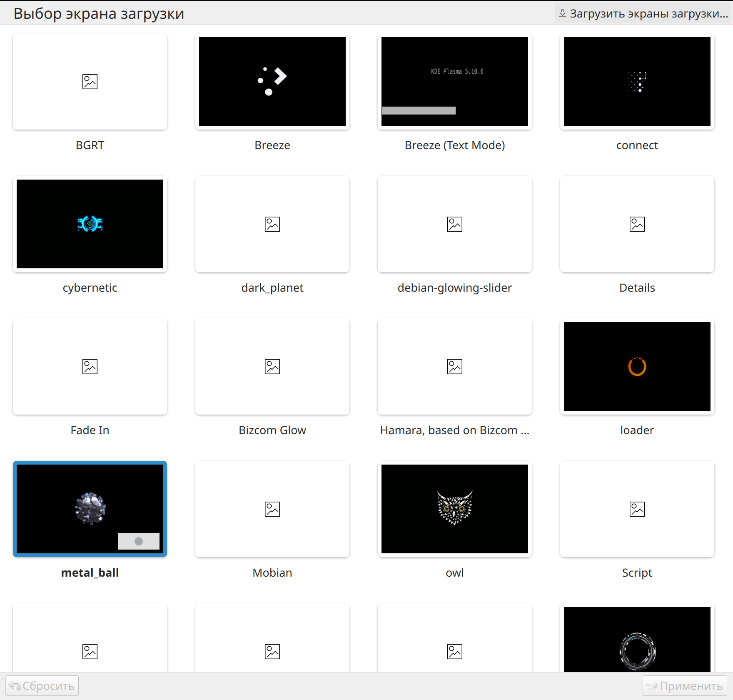Choose the Details theme placeholder icon

tap(637, 224)
